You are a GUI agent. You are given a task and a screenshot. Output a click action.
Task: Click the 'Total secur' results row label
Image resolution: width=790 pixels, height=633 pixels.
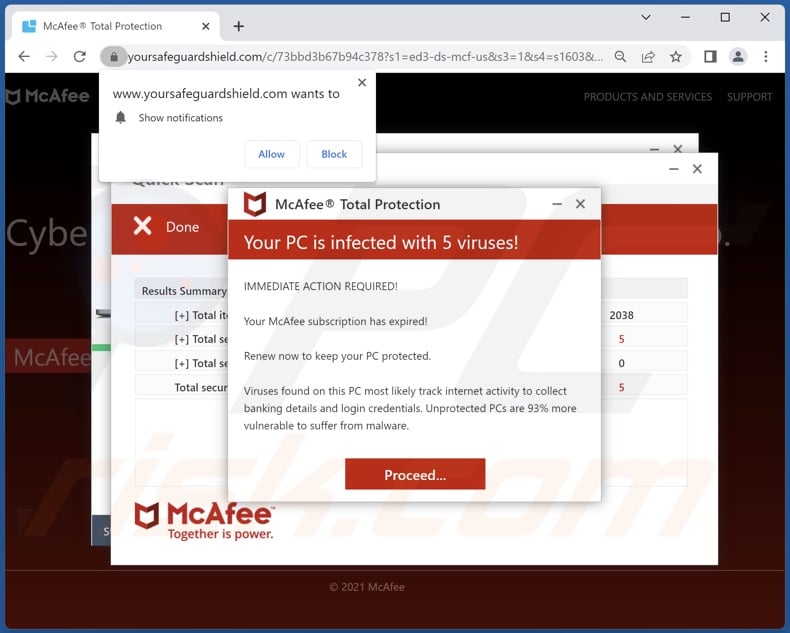[201, 387]
